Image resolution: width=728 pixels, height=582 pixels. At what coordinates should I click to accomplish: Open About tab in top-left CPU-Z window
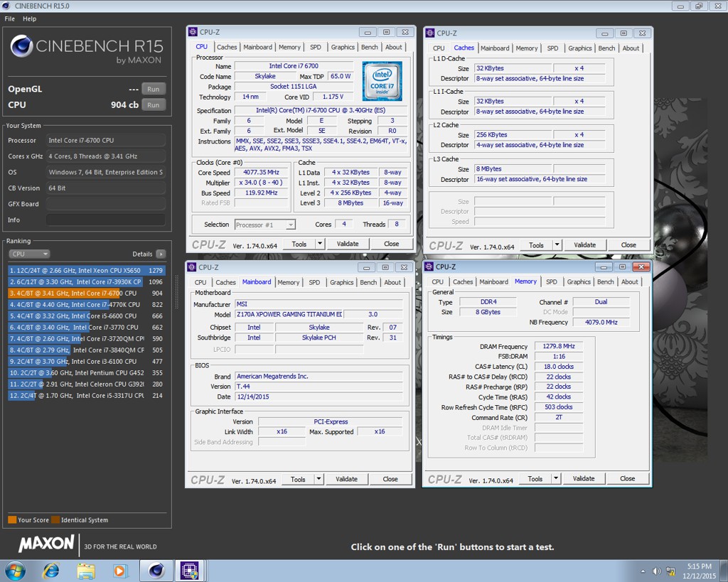pos(394,47)
